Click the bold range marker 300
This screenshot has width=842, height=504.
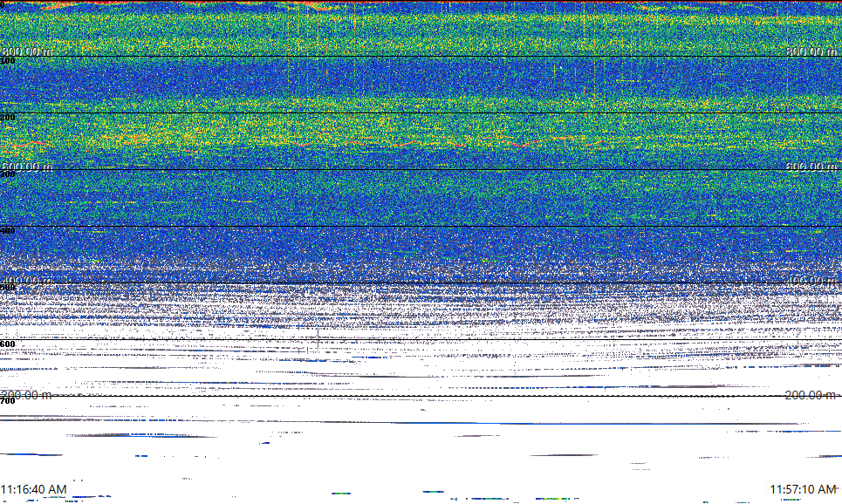tap(8, 174)
